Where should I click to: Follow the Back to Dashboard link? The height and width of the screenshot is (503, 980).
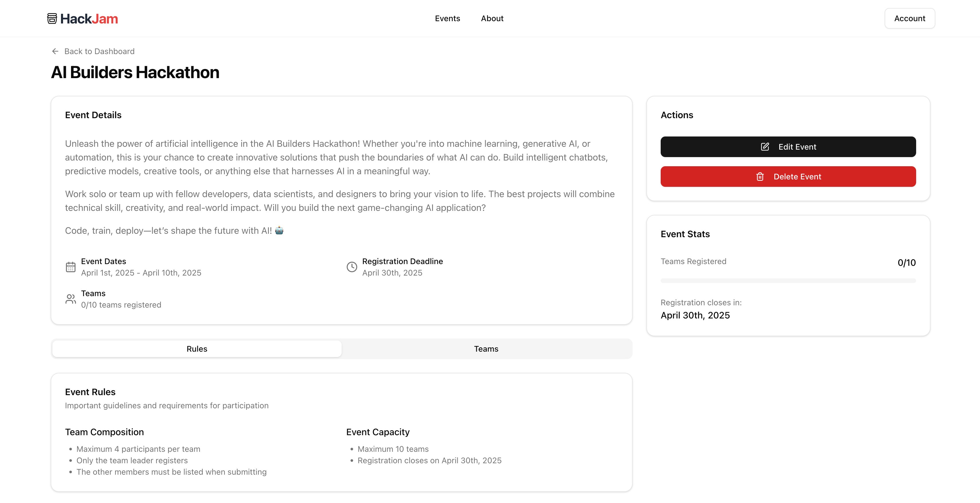point(99,51)
